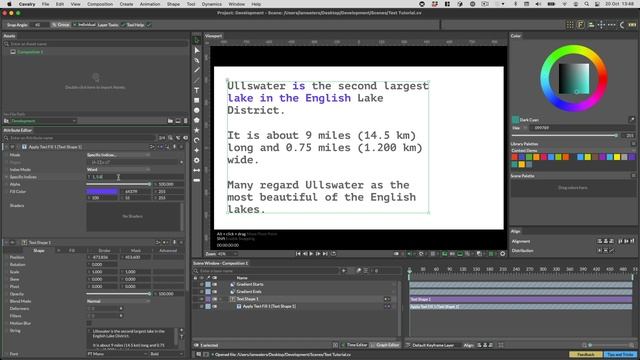640x360 pixels.
Task: Click the eyedropper icon in Color panel
Action: (632, 120)
